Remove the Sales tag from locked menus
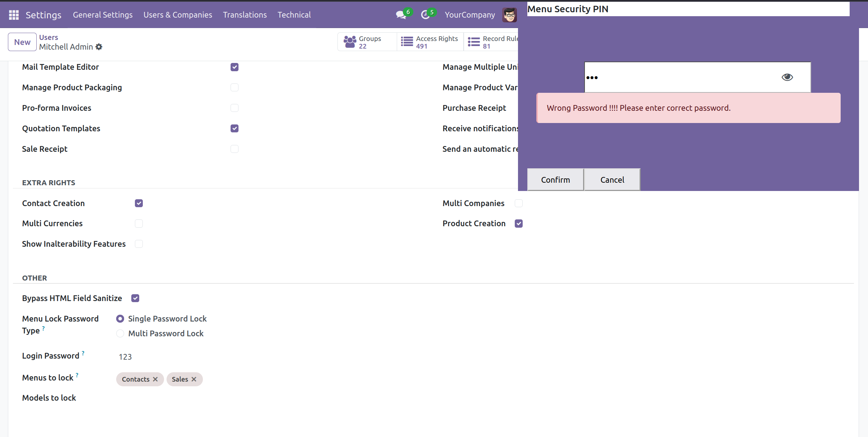The image size is (868, 437). coord(194,379)
